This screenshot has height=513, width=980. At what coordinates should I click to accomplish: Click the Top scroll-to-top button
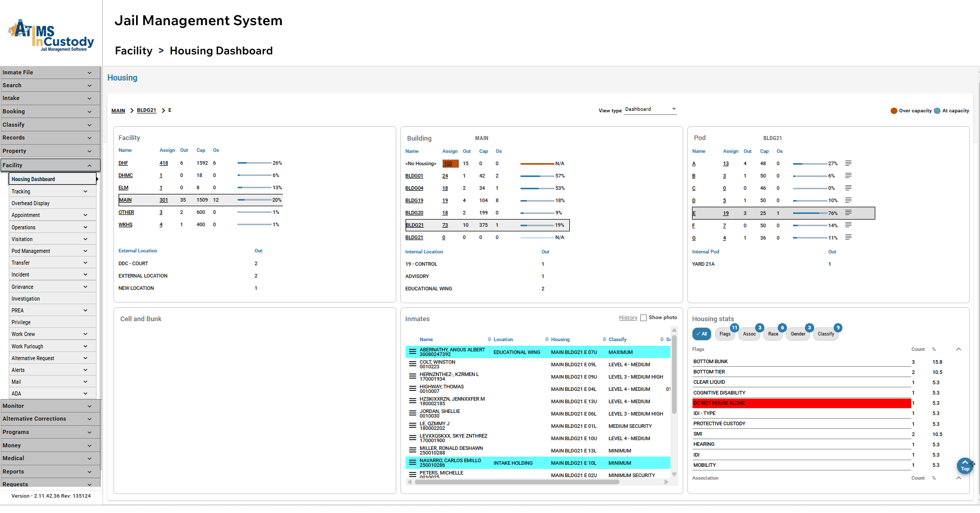click(965, 466)
